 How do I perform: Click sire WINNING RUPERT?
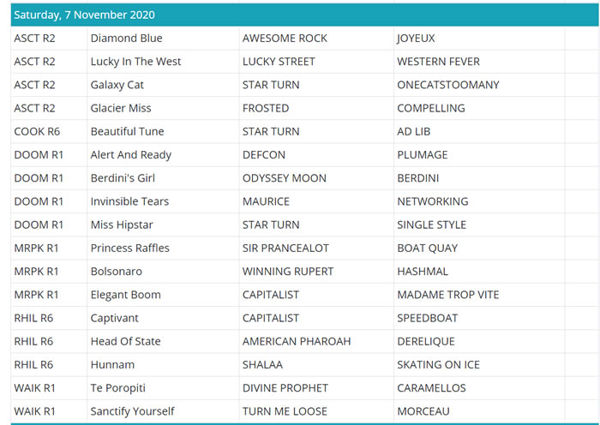[x=289, y=272]
